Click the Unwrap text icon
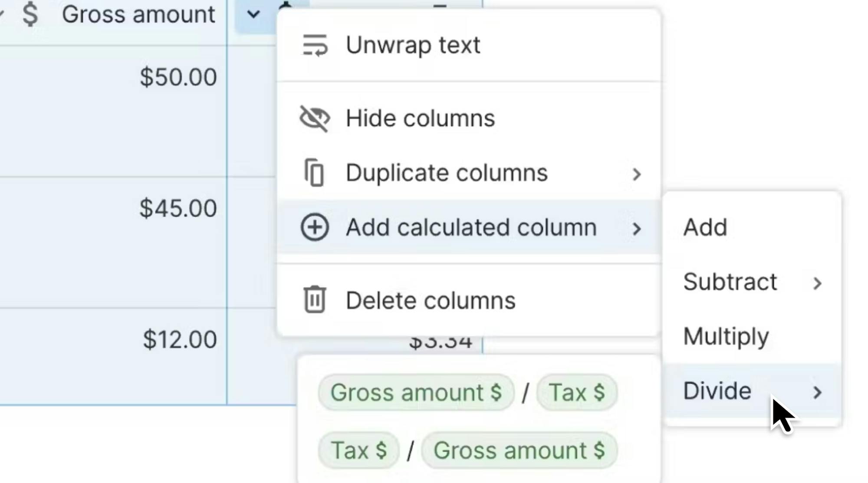Screen dimensions: 868x483 point(315,45)
